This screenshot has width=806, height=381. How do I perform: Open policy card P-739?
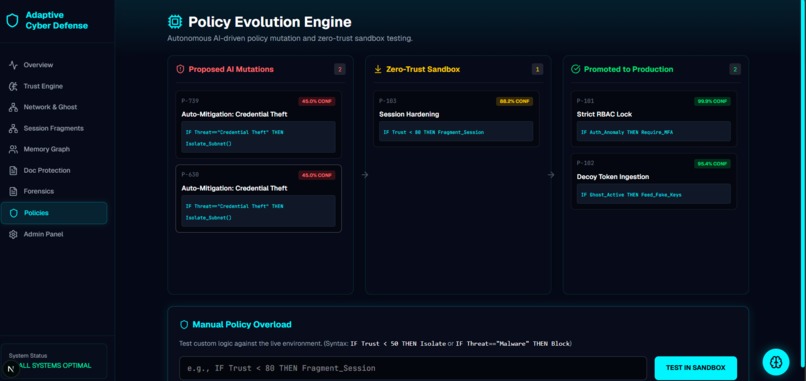point(259,124)
